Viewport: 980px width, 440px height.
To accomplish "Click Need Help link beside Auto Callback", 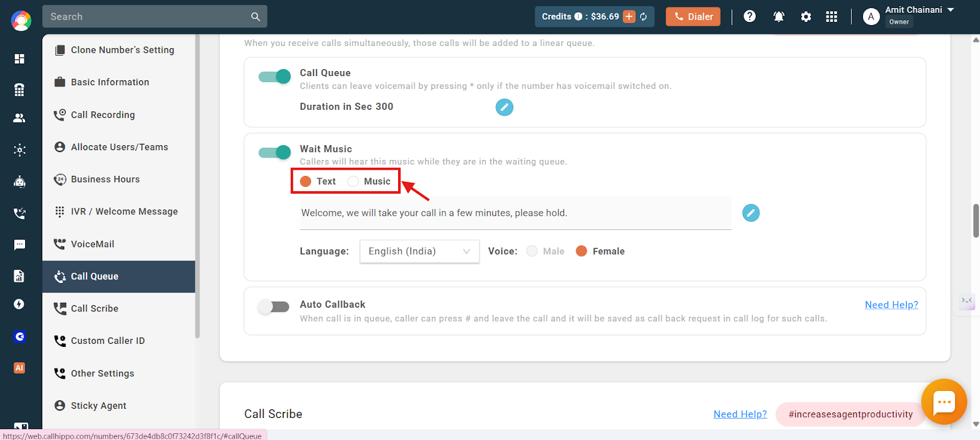I will [891, 305].
